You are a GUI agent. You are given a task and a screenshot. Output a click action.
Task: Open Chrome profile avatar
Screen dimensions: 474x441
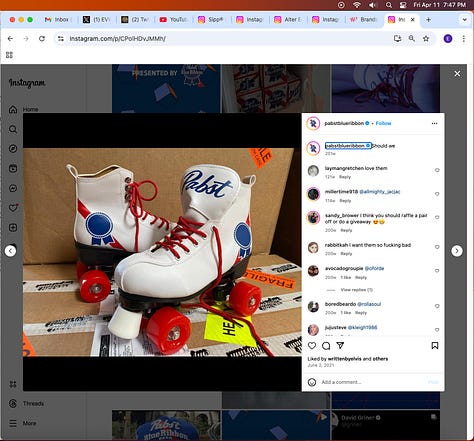pos(448,39)
